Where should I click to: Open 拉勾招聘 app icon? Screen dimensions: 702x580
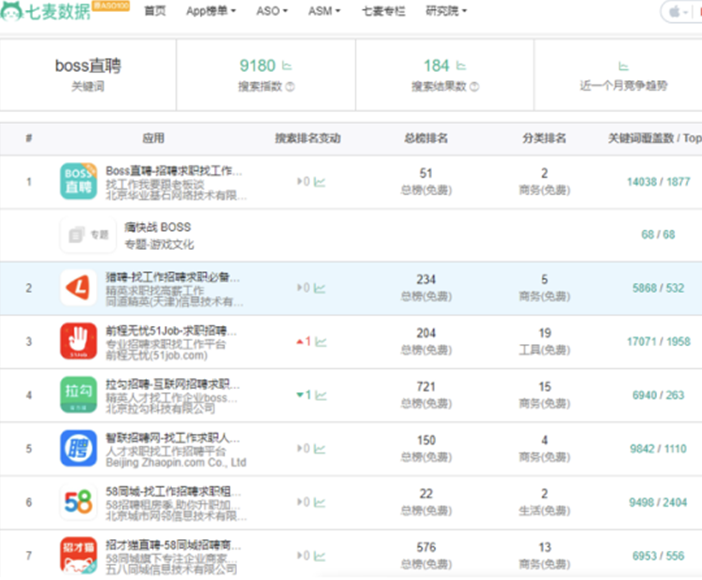click(x=78, y=395)
